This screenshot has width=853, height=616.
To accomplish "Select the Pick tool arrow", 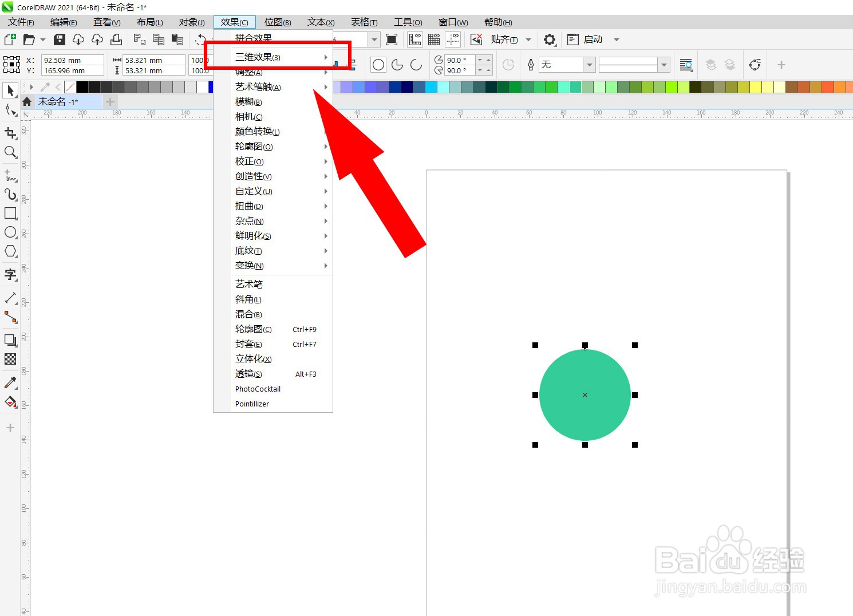I will click(x=10, y=90).
